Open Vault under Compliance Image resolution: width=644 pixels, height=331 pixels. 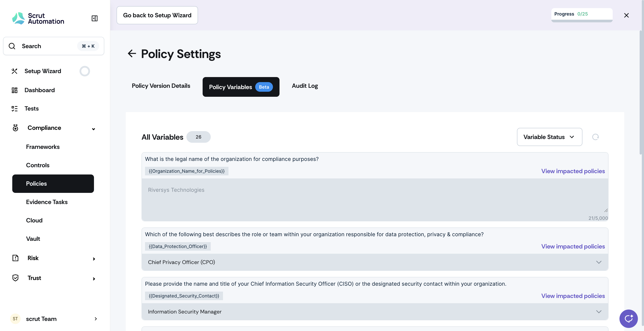tap(33, 239)
